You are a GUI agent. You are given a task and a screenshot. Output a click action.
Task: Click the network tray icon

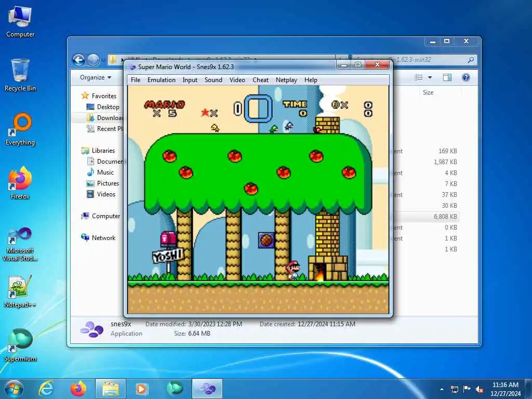[x=454, y=389]
